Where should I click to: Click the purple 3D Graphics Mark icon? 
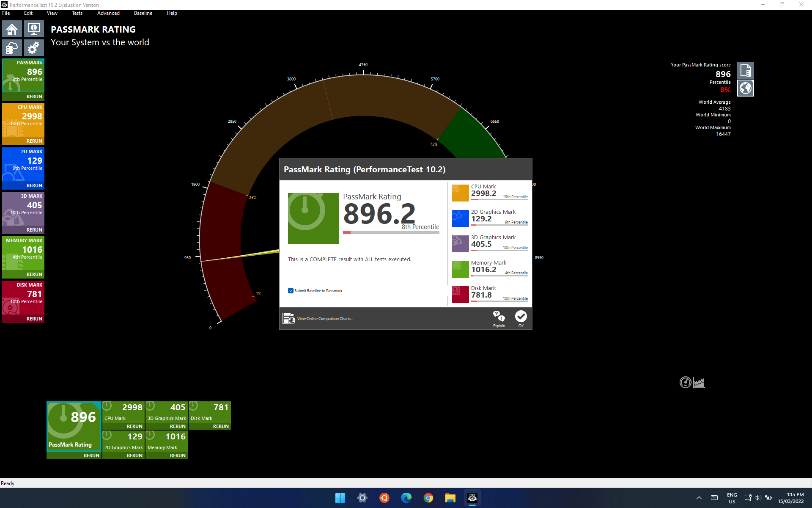[x=461, y=244]
